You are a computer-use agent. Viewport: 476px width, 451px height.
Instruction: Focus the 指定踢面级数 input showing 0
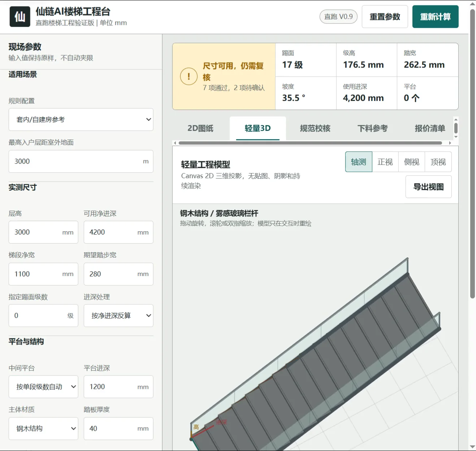point(43,316)
